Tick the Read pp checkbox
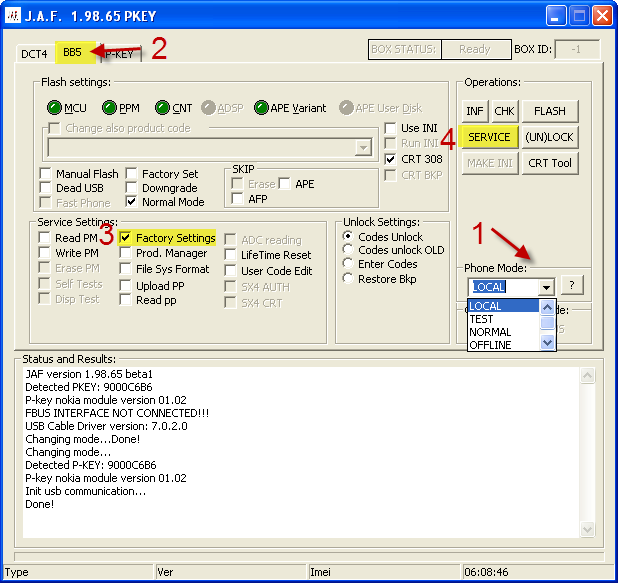 point(125,300)
